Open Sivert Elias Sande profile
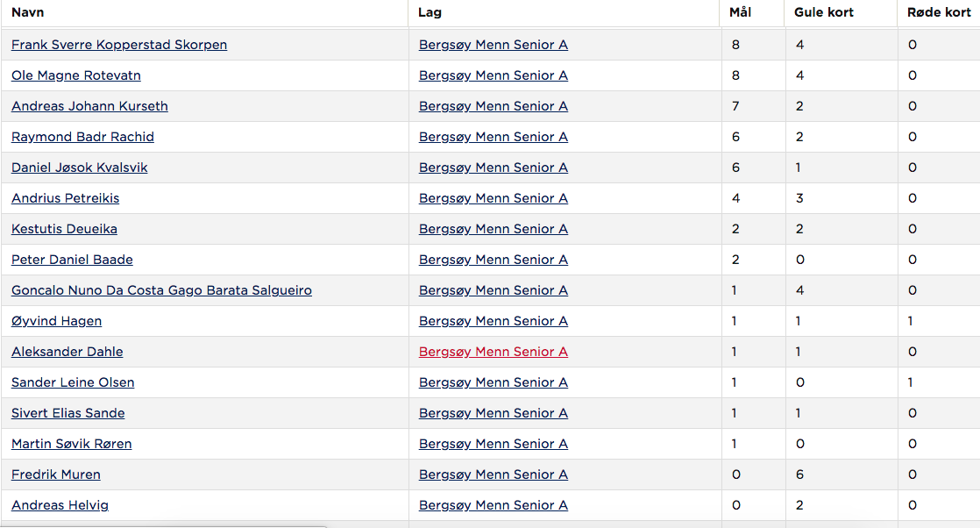The width and height of the screenshot is (980, 528). click(67, 412)
